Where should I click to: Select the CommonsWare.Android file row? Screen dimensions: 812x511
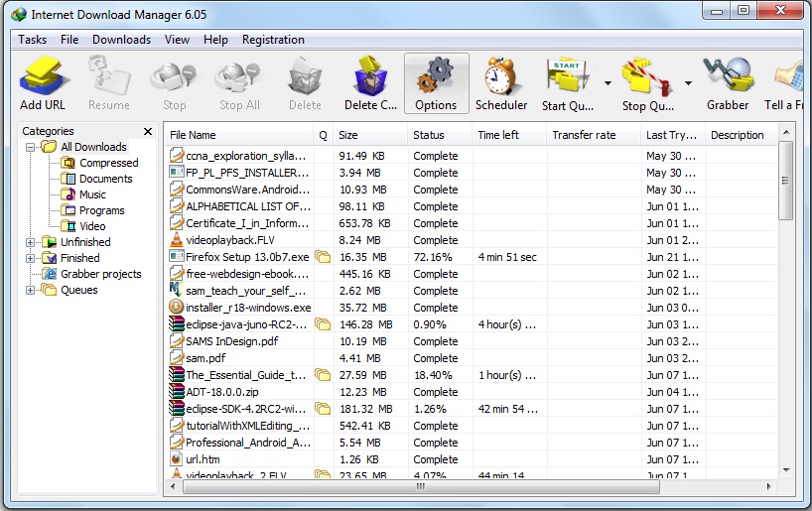(x=472, y=190)
